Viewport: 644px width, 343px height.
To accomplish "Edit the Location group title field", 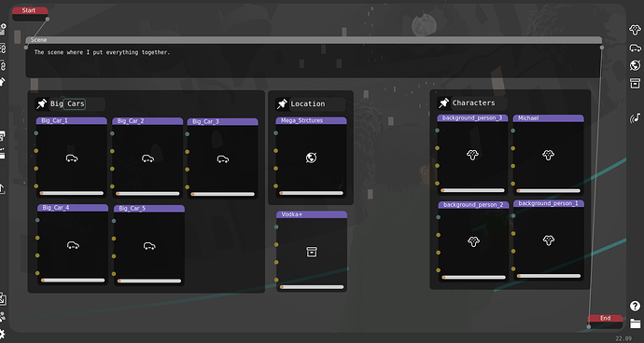I will point(317,103).
